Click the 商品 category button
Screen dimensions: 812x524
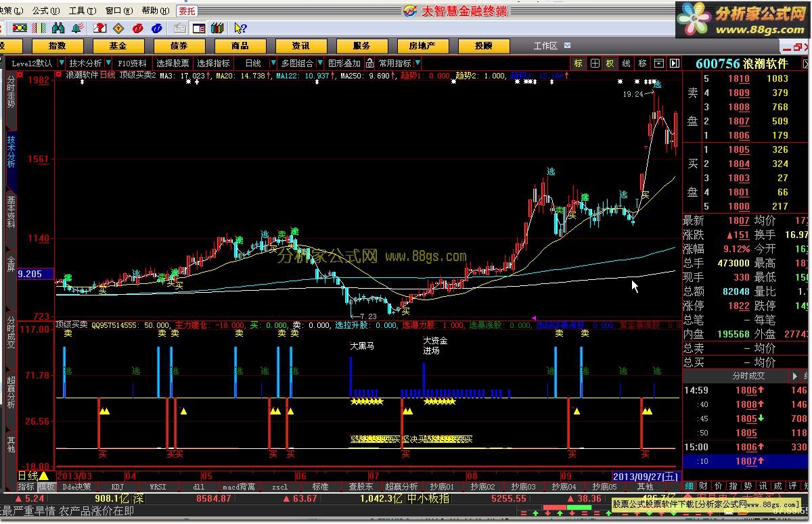tap(240, 46)
